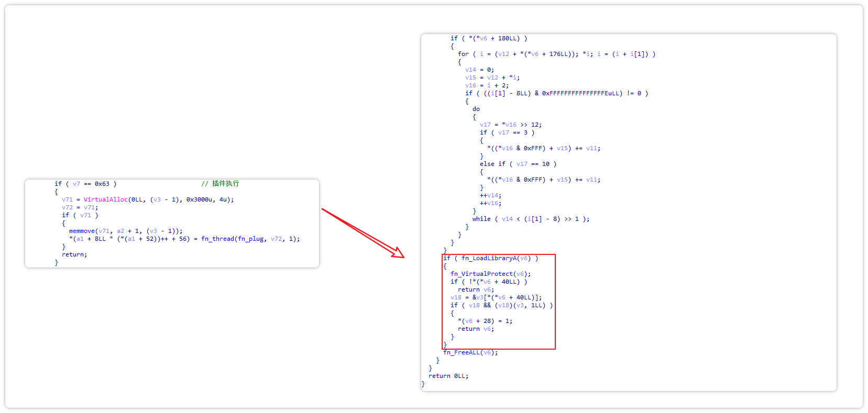Select the fn_thread function name
This screenshot has width=868, height=413.
[217, 239]
